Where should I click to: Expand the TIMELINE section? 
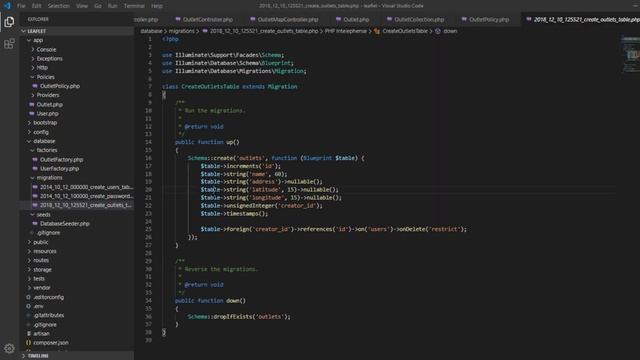pos(24,356)
